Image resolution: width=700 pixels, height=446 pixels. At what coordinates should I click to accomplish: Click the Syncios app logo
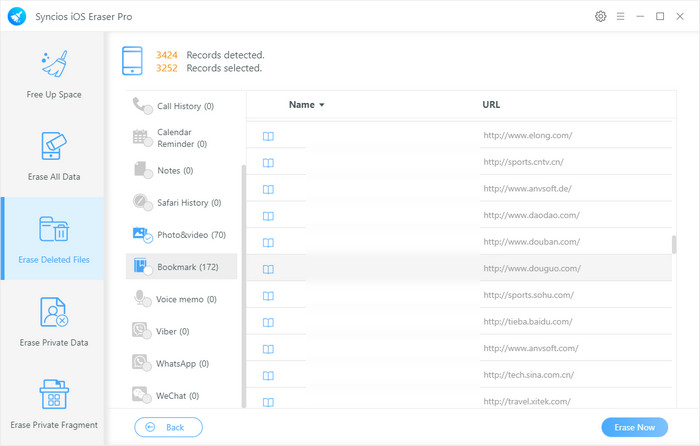point(17,17)
